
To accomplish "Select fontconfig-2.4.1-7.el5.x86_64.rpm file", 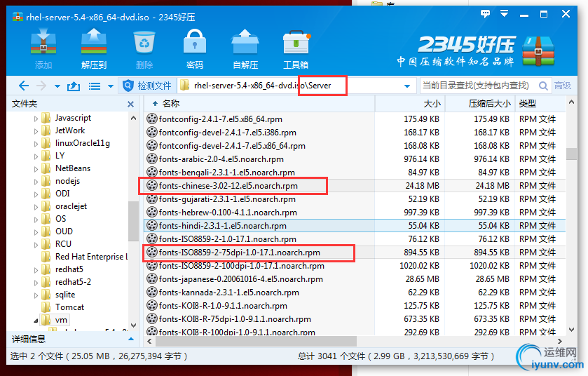I will (221, 119).
